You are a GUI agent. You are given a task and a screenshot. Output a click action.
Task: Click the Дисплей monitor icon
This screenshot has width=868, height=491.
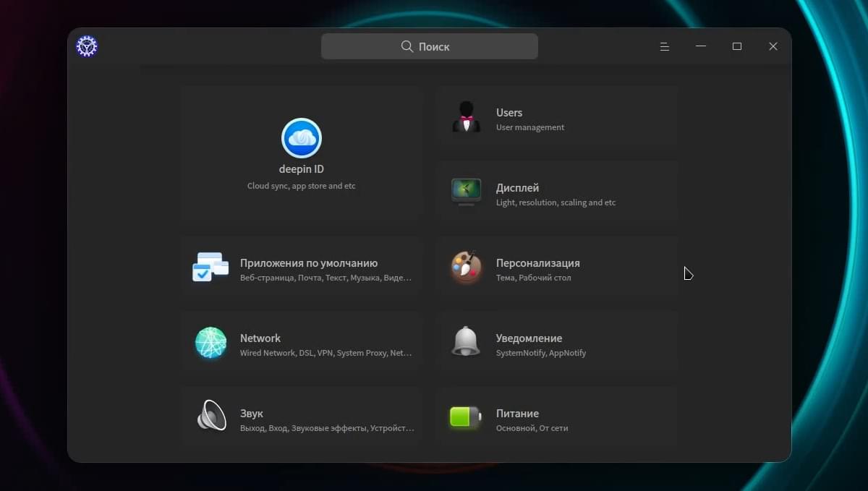tap(466, 192)
